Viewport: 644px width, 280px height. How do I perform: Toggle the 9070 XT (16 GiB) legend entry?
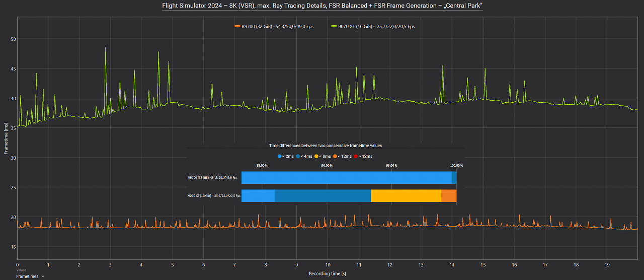373,26
